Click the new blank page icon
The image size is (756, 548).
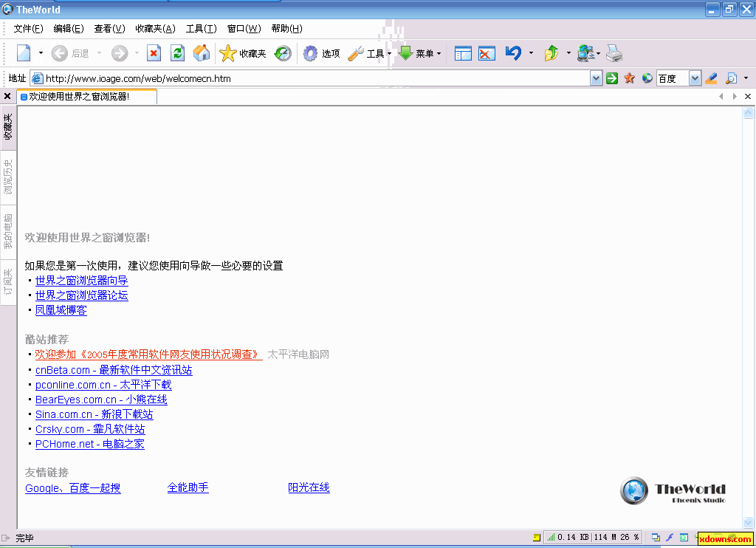(x=24, y=53)
